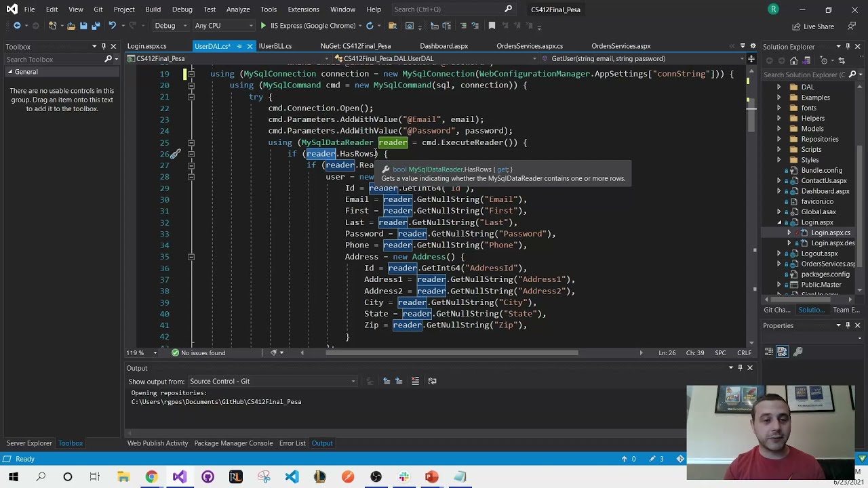Open Visual Studio Code from the taskbar
The height and width of the screenshot is (488, 868).
click(x=292, y=476)
